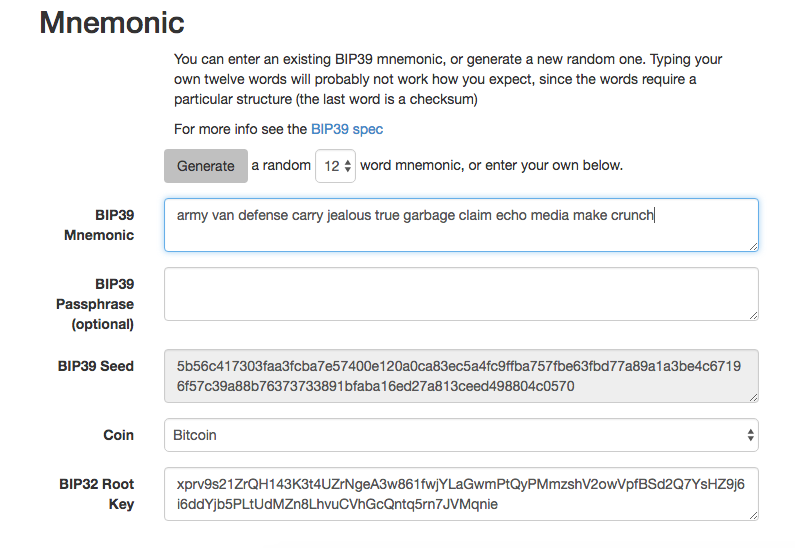The height and width of the screenshot is (548, 795).
Task: Grab the BIP32 Root Key resize handle
Action: tap(752, 514)
